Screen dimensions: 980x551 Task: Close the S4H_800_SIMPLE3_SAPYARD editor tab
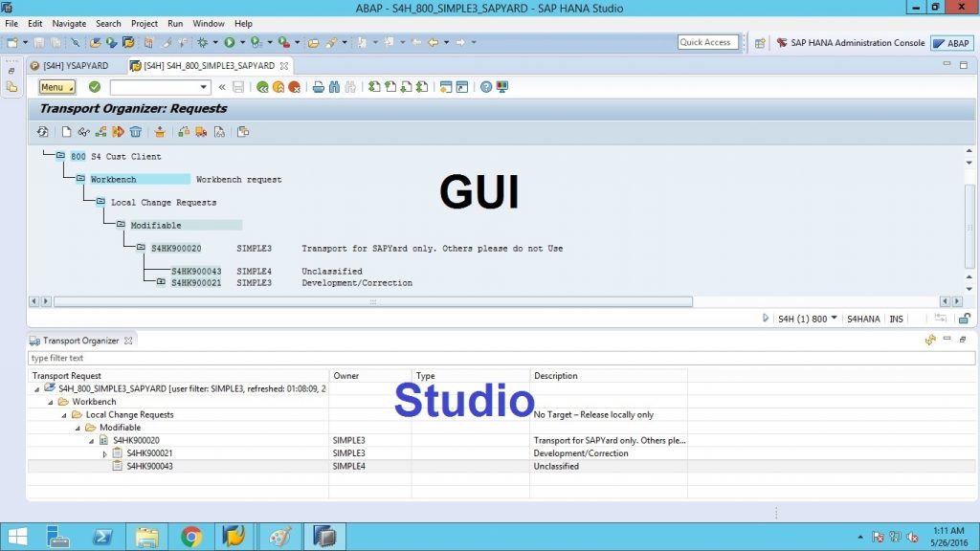coord(284,66)
